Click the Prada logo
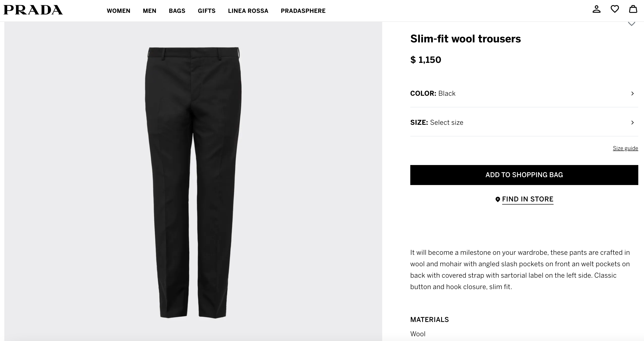The image size is (644, 341). click(33, 10)
